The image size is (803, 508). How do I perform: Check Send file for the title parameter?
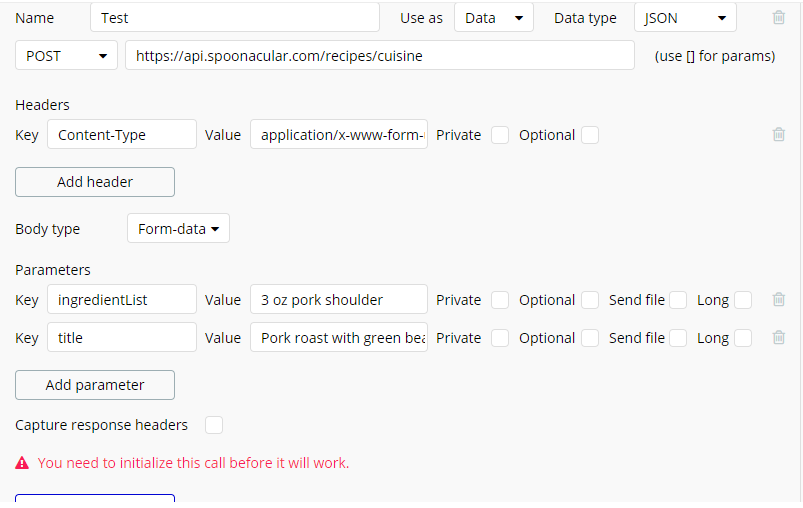click(678, 338)
